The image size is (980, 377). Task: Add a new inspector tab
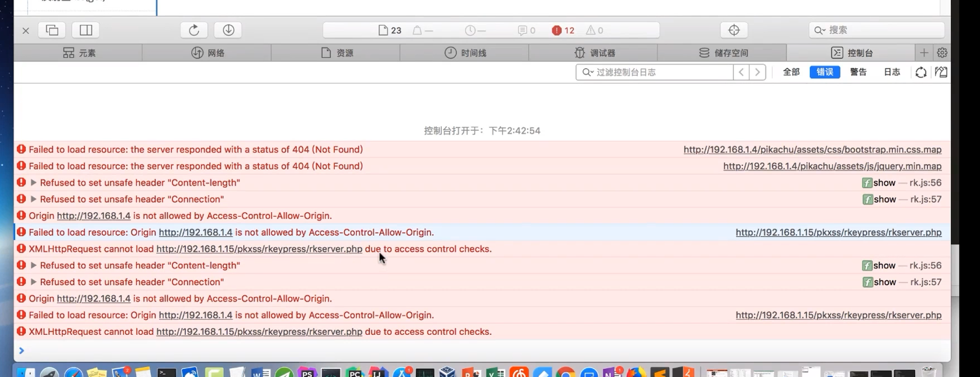(x=924, y=53)
